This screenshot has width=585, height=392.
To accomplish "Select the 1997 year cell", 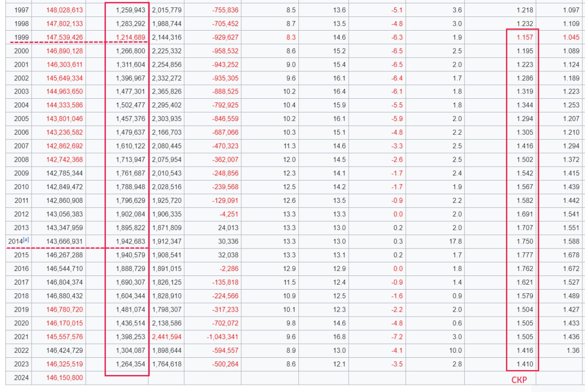I will click(x=21, y=10).
